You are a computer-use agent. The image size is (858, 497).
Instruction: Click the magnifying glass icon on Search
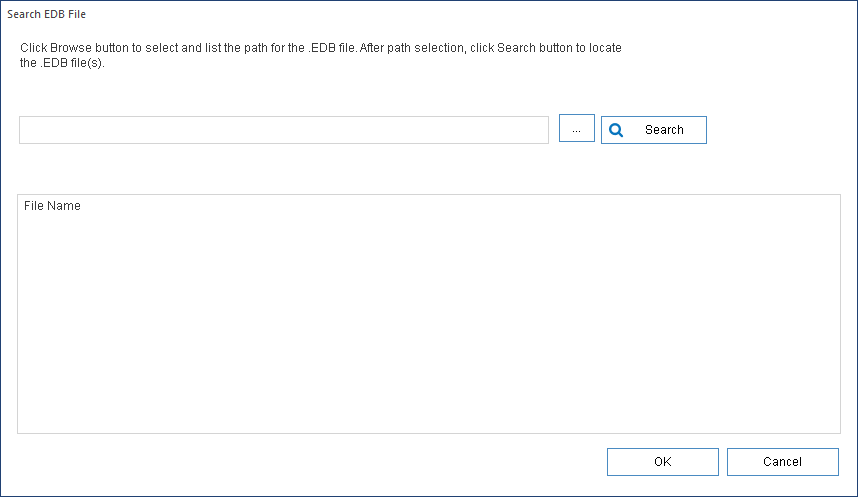click(x=616, y=130)
